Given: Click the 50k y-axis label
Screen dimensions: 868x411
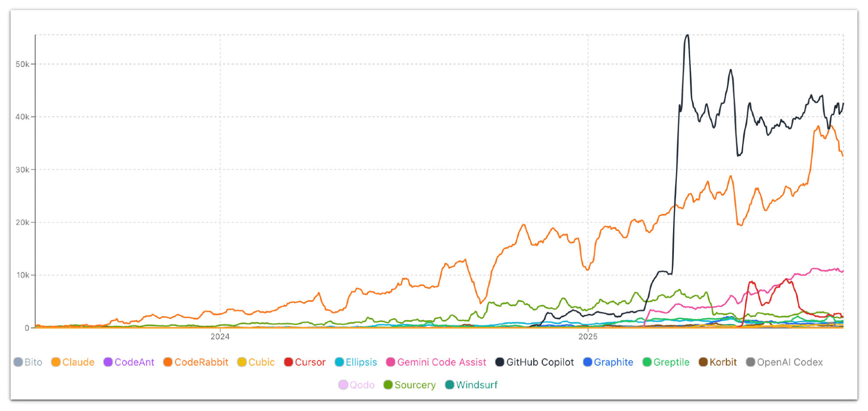Looking at the screenshot, I should coord(22,64).
